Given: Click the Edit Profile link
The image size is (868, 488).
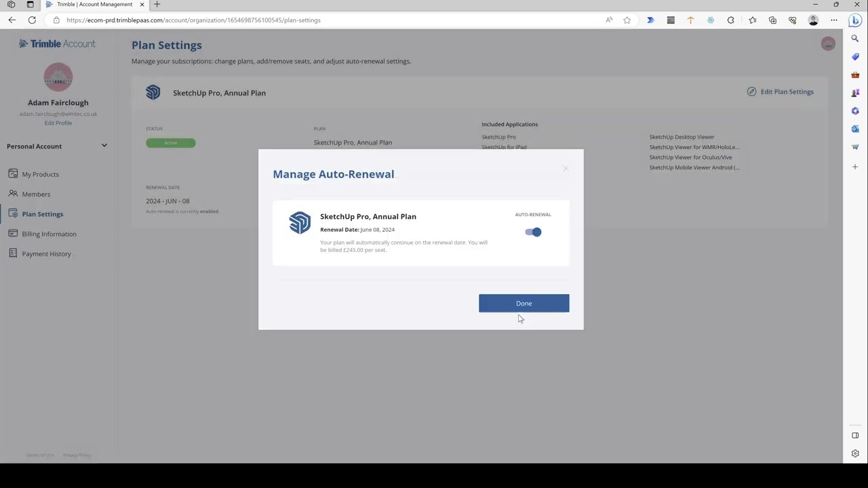Looking at the screenshot, I should click(58, 123).
